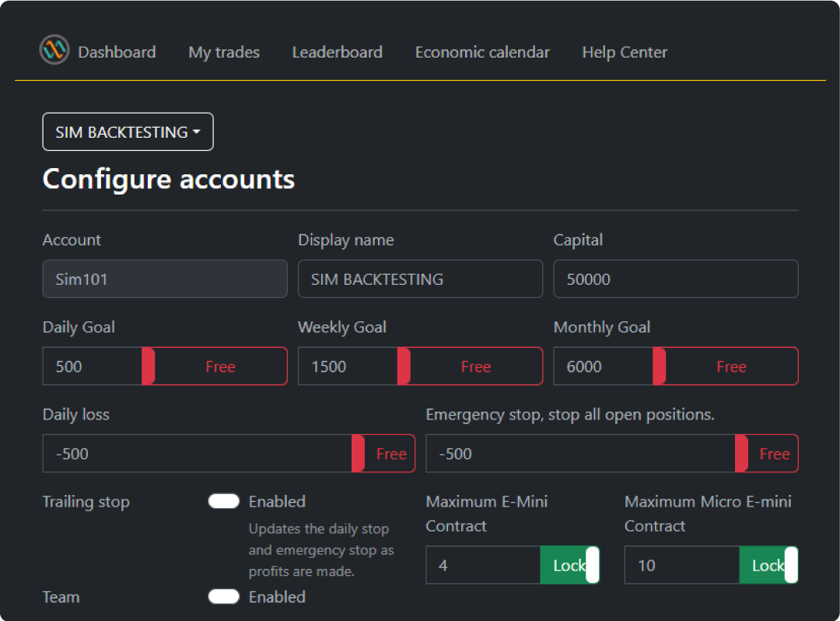Edit the Emergency stop value -500
The image size is (840, 621).
pyautogui.click(x=581, y=453)
